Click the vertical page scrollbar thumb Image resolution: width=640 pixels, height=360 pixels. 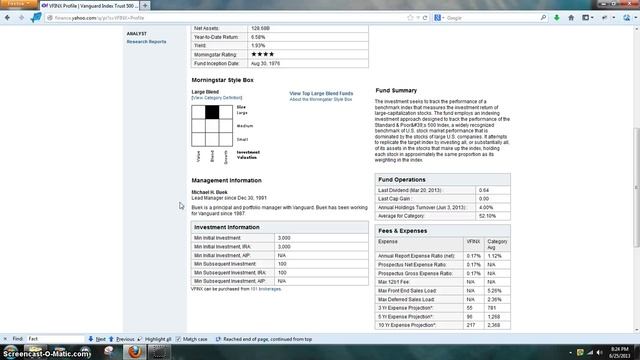[x=636, y=188]
